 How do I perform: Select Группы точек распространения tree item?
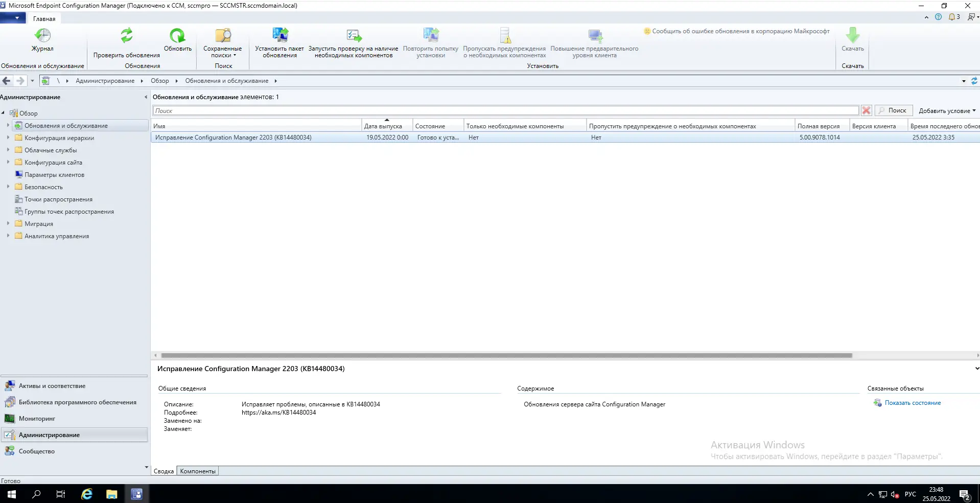[x=69, y=212]
